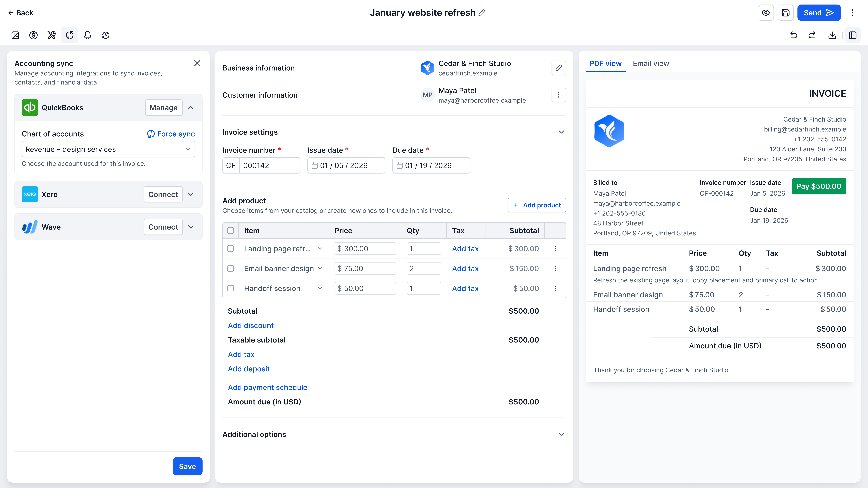Open the customization tools icon
The height and width of the screenshot is (488, 868).
click(x=52, y=35)
